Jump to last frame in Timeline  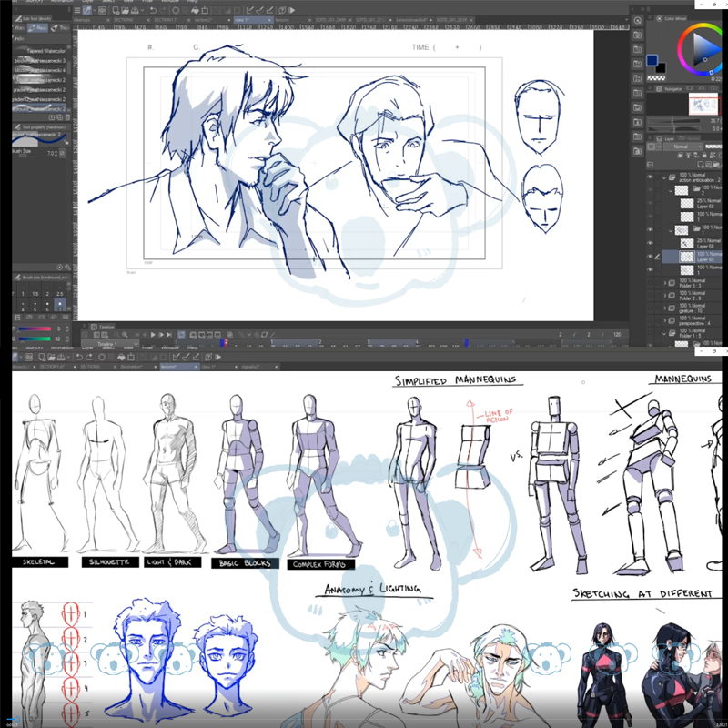pos(169,334)
